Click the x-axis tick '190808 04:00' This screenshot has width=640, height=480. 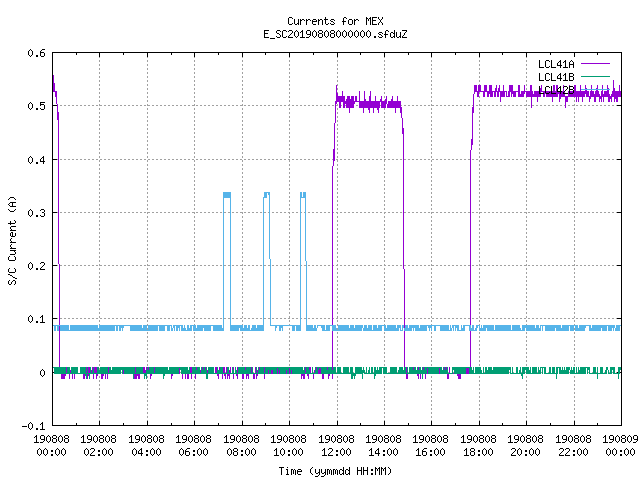(146, 445)
